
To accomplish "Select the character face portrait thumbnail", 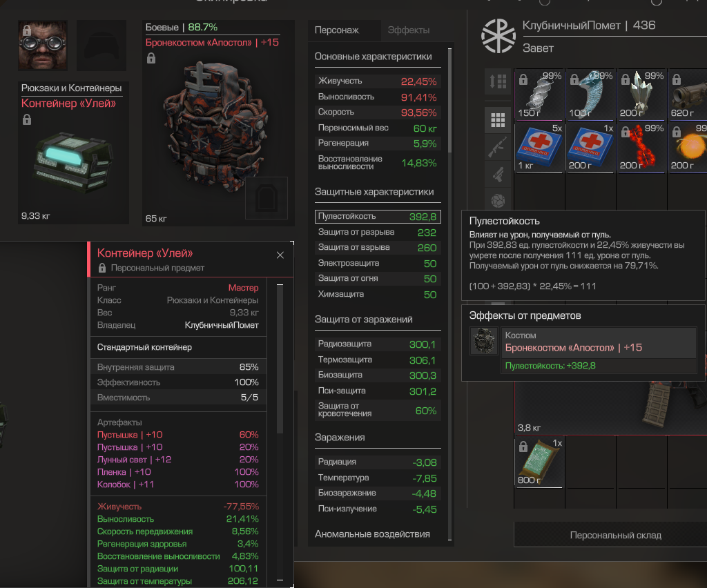I will click(x=43, y=46).
